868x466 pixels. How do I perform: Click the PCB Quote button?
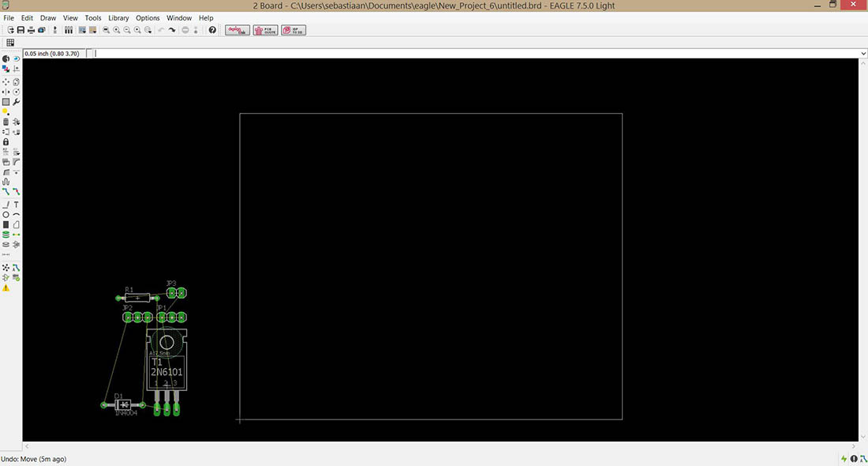(266, 30)
